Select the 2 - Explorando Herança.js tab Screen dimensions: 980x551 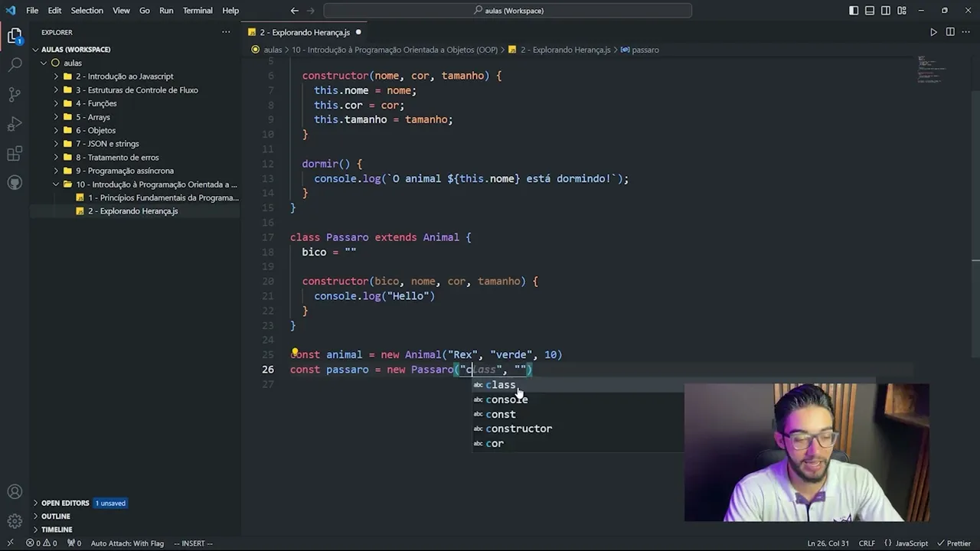[x=305, y=32]
